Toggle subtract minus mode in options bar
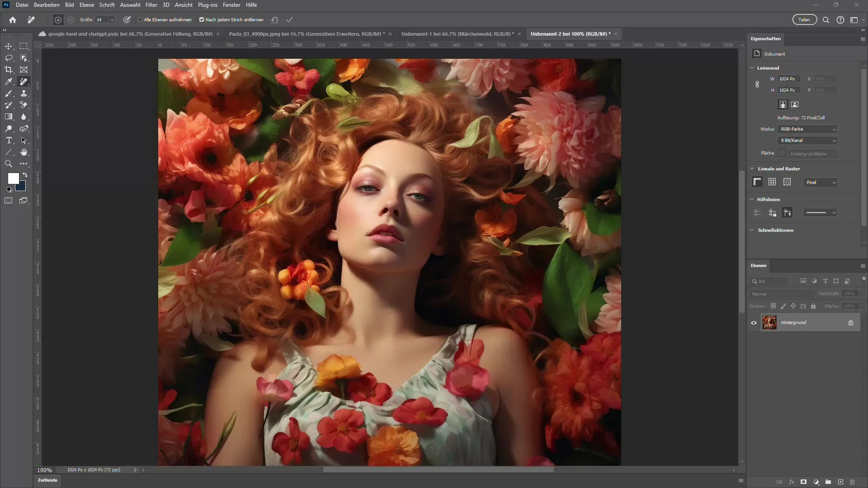This screenshot has width=868, height=488. pos(71,20)
